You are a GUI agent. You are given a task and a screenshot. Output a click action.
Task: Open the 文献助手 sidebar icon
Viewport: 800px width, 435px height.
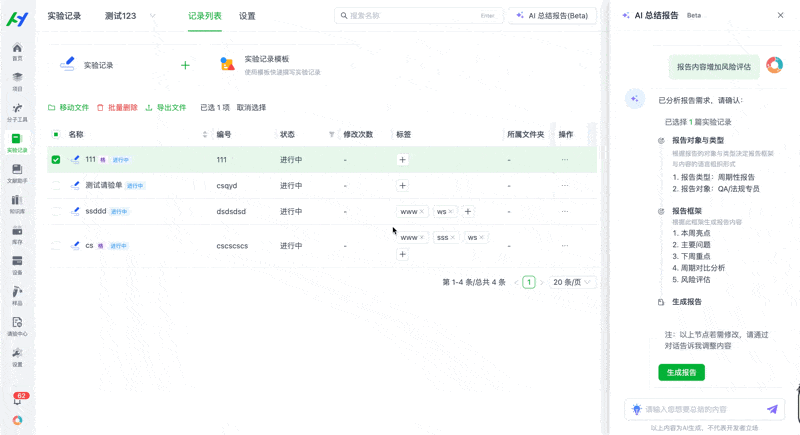pyautogui.click(x=17, y=173)
